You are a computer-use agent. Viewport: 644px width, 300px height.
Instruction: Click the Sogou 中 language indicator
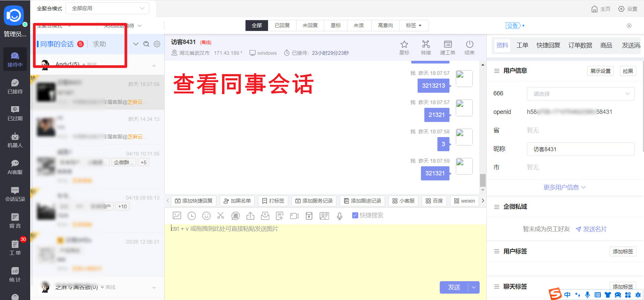coord(567,295)
